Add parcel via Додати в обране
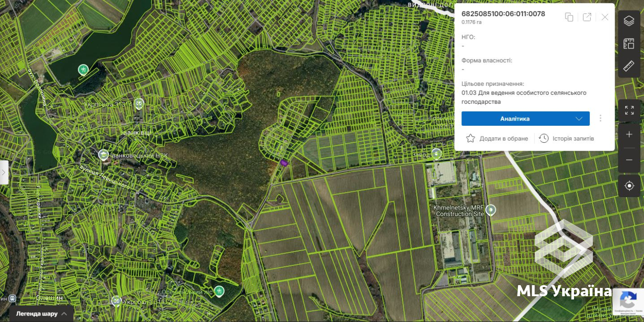 click(497, 138)
